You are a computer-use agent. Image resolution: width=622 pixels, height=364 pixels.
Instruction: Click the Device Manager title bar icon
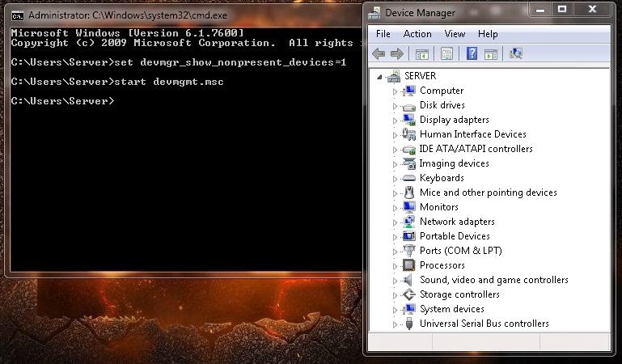click(x=374, y=13)
